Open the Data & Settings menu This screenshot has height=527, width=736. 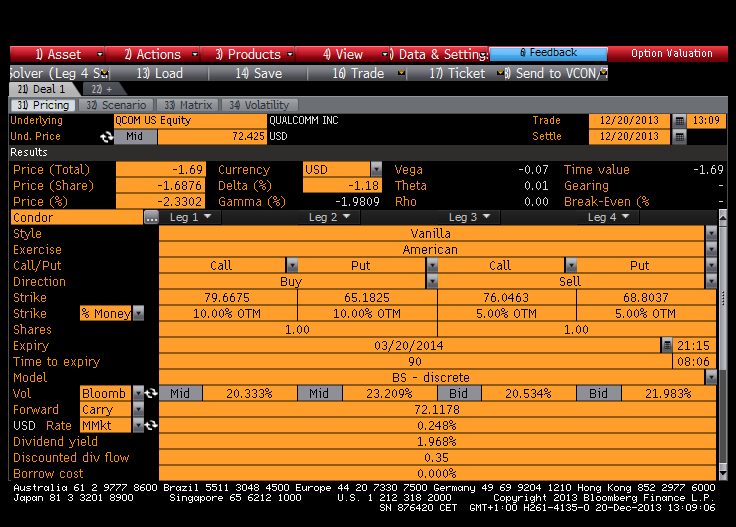439,54
